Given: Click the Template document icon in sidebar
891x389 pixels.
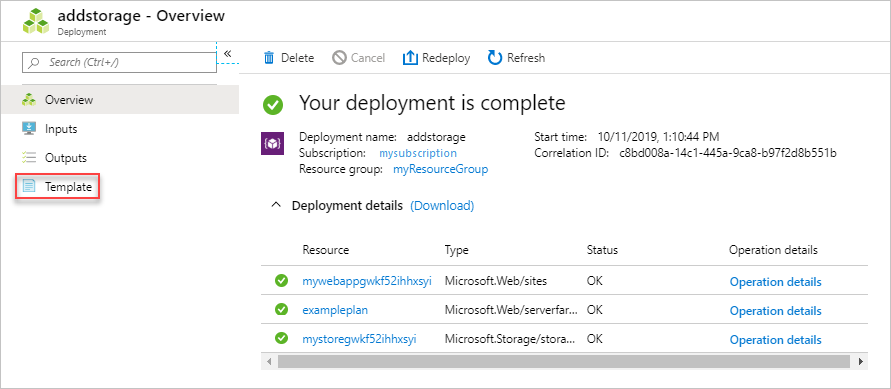Looking at the screenshot, I should [x=29, y=186].
